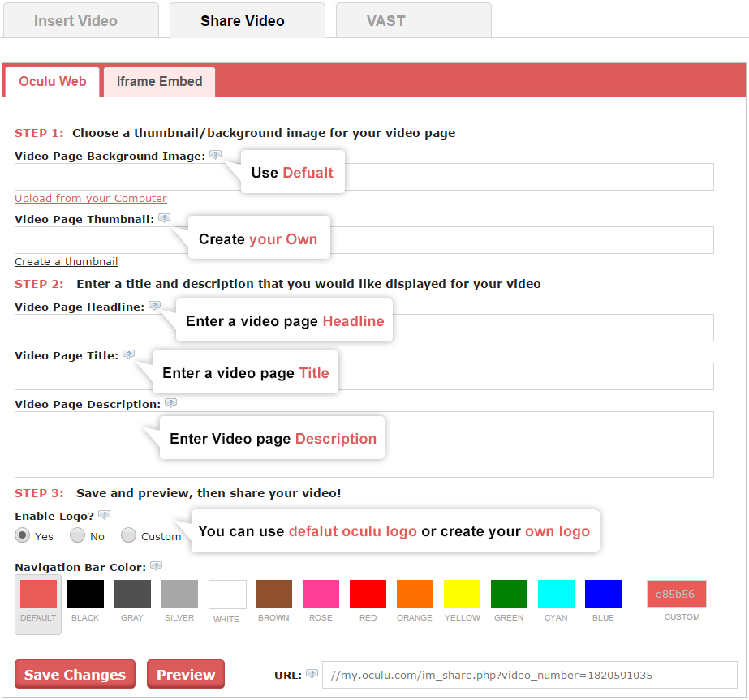
Task: Click help icon next to Enable Logo
Action: tap(104, 515)
